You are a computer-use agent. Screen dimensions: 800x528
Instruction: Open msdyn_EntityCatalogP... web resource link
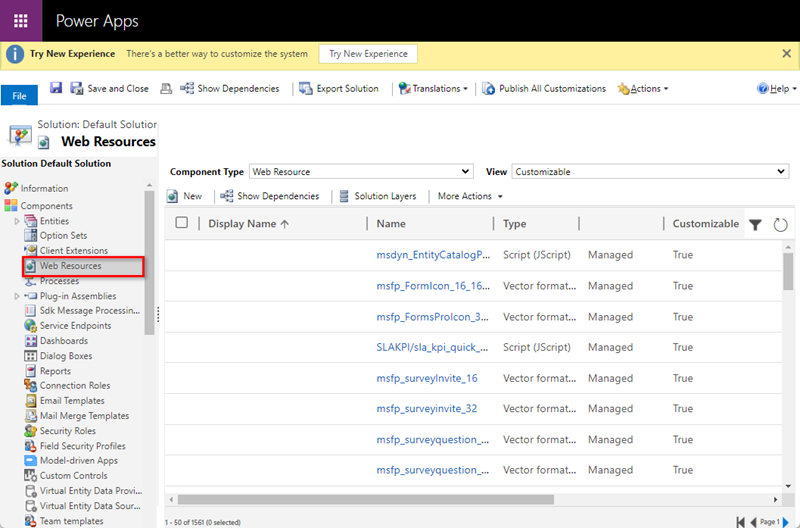click(x=433, y=255)
